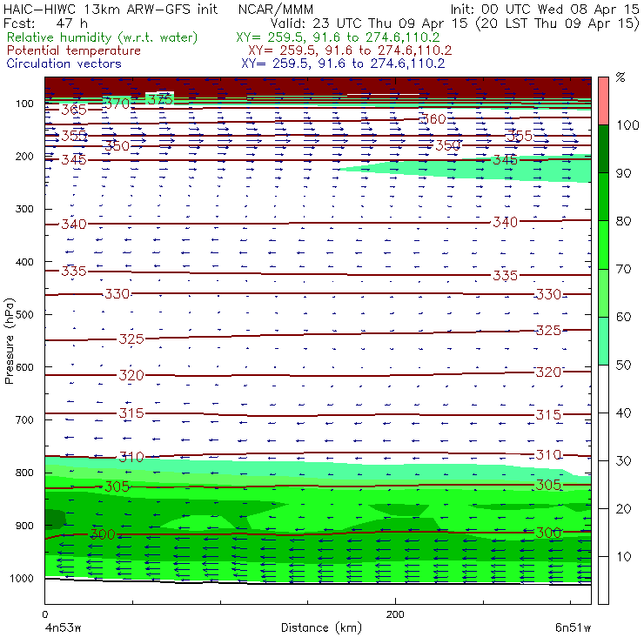This screenshot has height=644, width=644.
Task: Click the 'HAIC-HIWC 13km ARW-GFS init' title
Action: pyautogui.click(x=111, y=9)
